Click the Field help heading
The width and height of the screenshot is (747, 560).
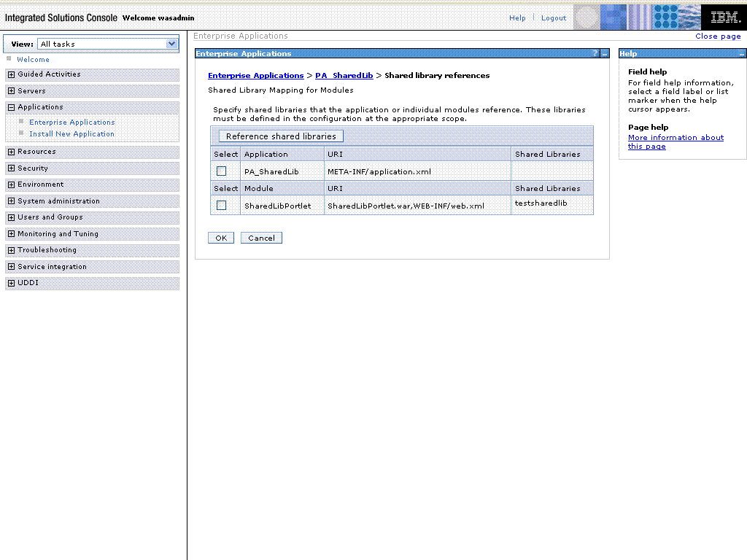tap(648, 72)
